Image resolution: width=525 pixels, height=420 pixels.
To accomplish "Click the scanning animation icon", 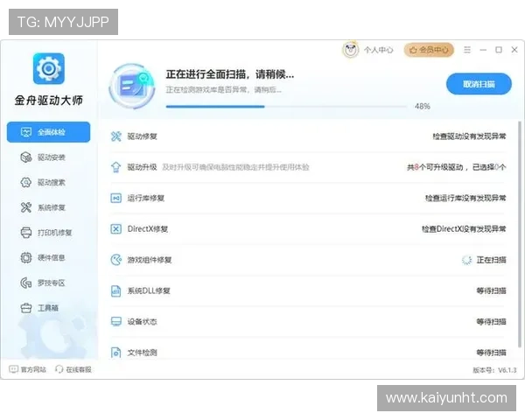I will 133,86.
